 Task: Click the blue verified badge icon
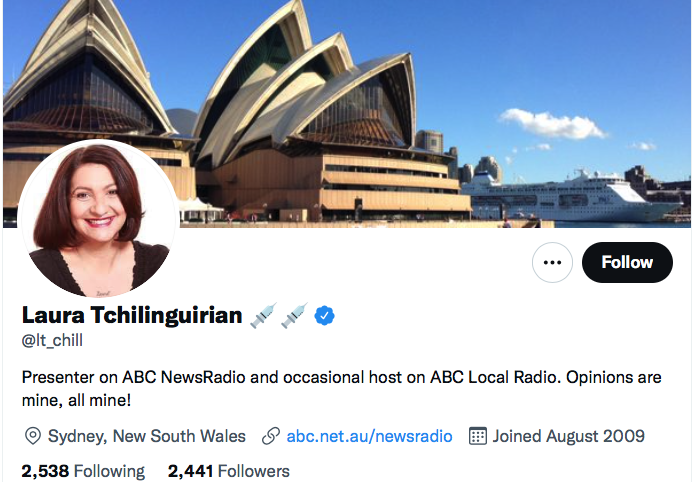(x=324, y=316)
